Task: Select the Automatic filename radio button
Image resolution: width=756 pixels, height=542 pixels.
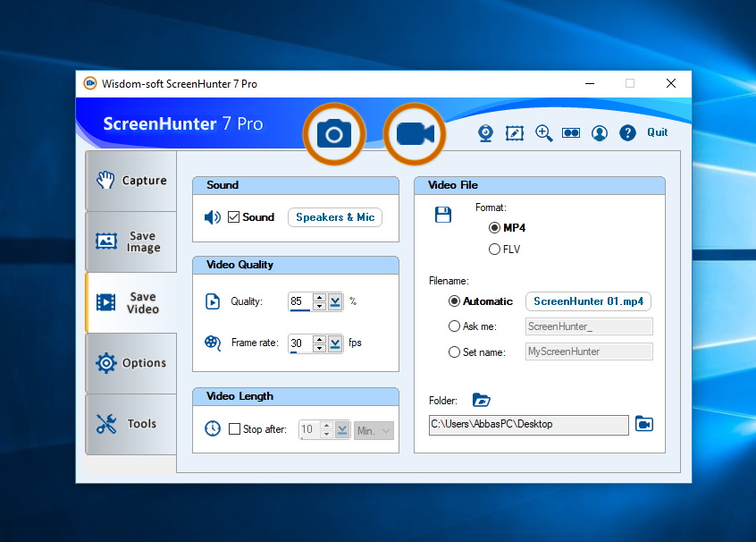Action: [454, 301]
